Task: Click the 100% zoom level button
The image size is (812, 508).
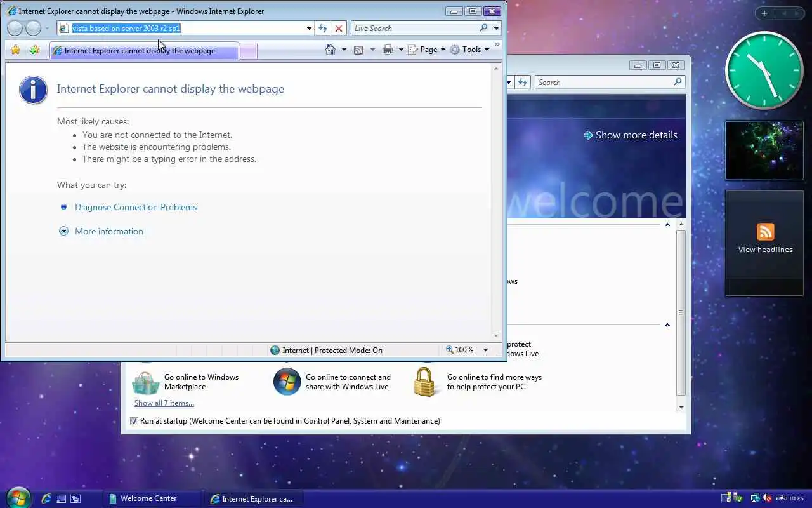Action: point(460,350)
